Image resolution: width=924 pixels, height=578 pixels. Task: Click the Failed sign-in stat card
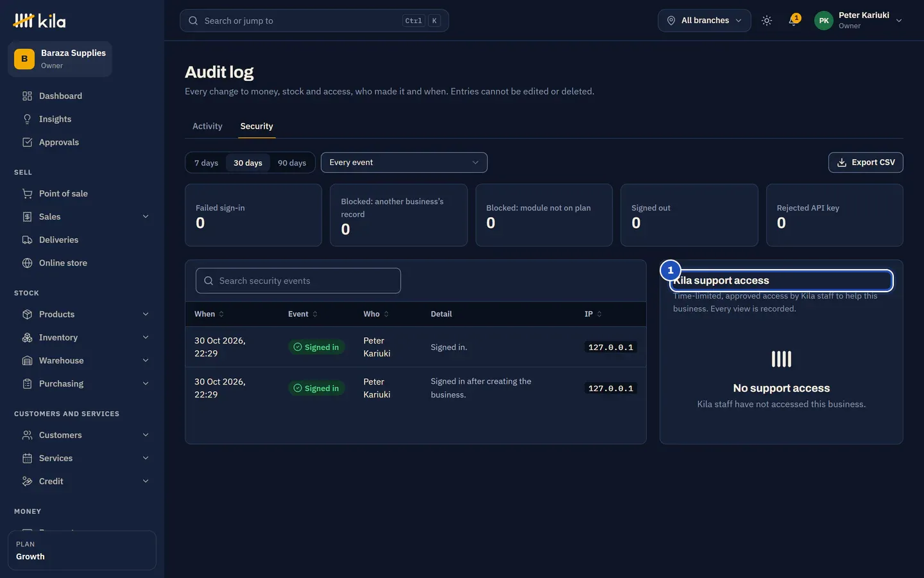[253, 215]
